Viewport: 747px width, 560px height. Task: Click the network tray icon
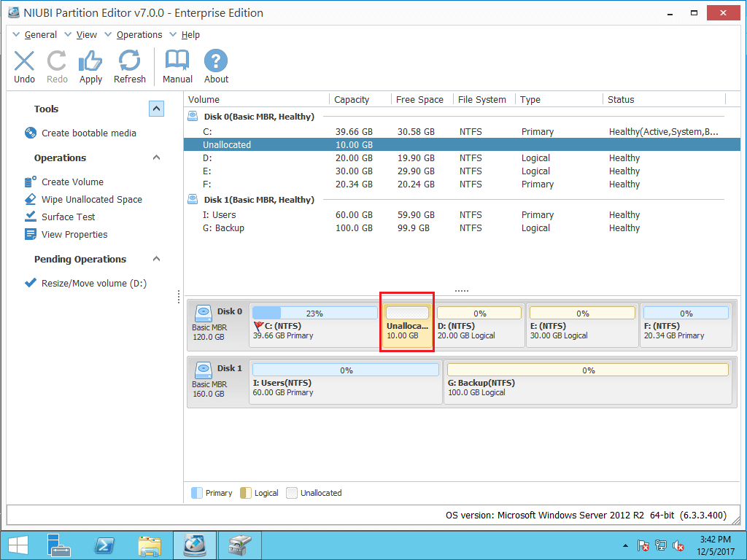pyautogui.click(x=661, y=545)
